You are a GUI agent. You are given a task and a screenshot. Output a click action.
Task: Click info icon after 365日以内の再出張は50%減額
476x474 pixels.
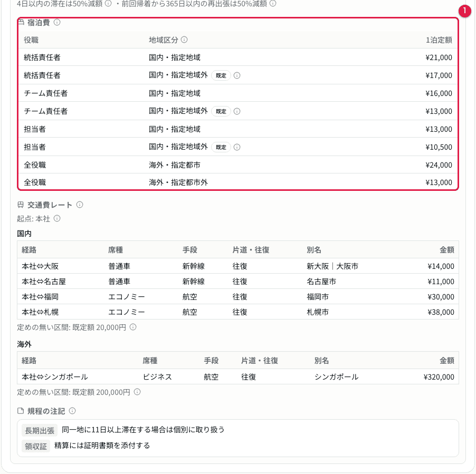[x=273, y=3]
